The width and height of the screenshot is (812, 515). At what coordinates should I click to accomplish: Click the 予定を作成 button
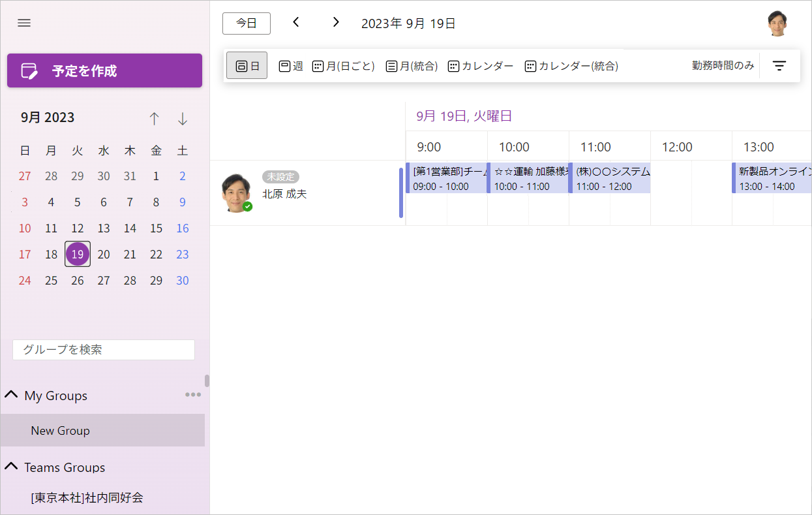coord(104,70)
